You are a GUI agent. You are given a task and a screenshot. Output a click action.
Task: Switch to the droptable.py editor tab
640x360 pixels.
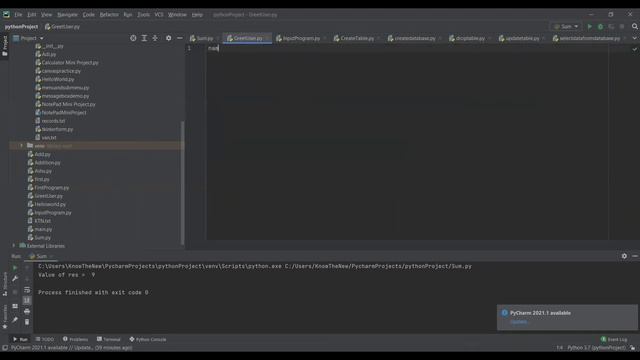pos(469,38)
